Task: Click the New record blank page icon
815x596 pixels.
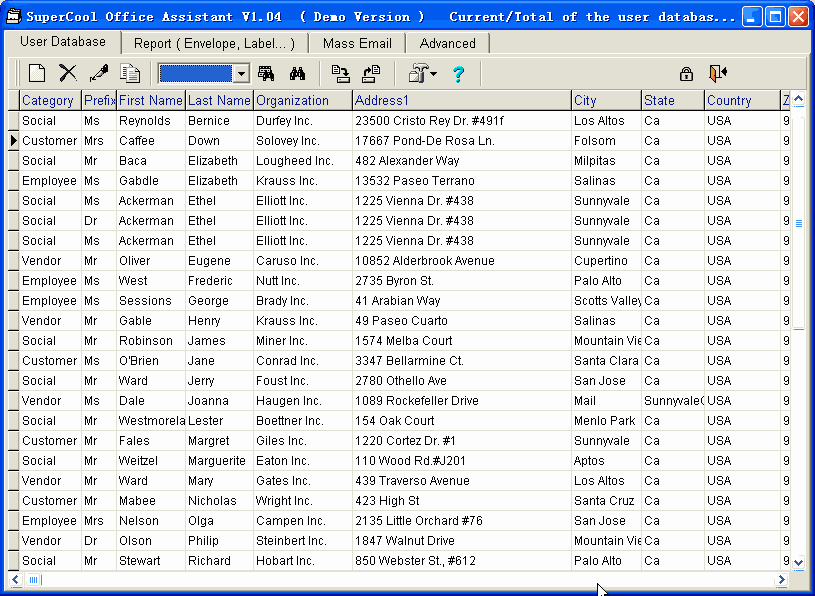Action: coord(37,73)
